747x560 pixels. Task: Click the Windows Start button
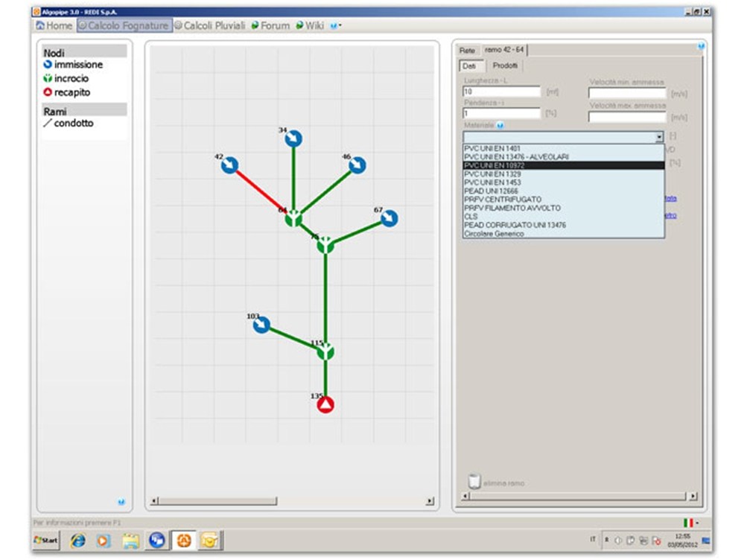tap(46, 538)
